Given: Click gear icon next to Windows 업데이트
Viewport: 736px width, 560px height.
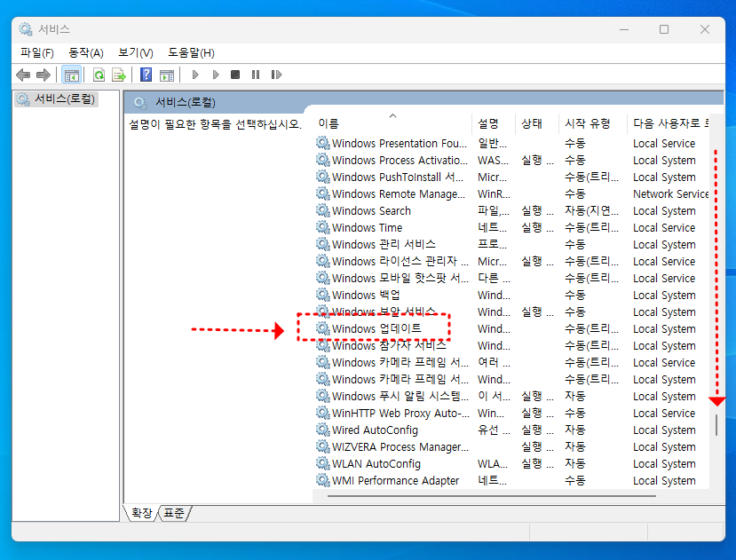Looking at the screenshot, I should point(323,328).
